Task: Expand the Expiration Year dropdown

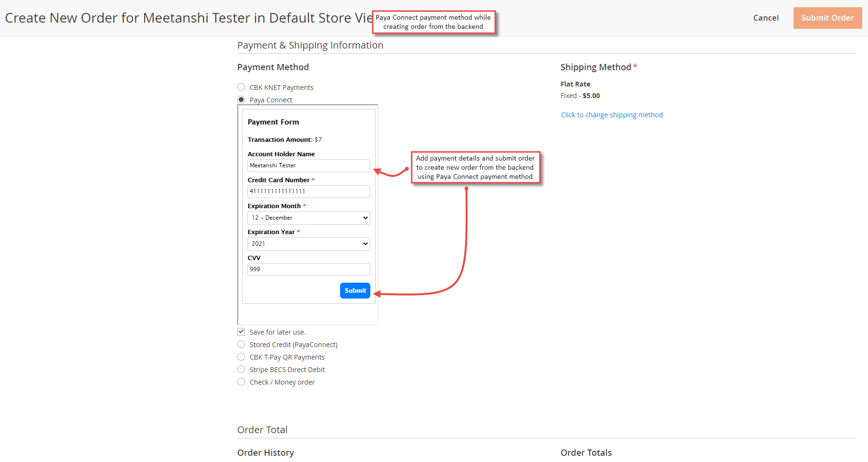Action: point(308,244)
